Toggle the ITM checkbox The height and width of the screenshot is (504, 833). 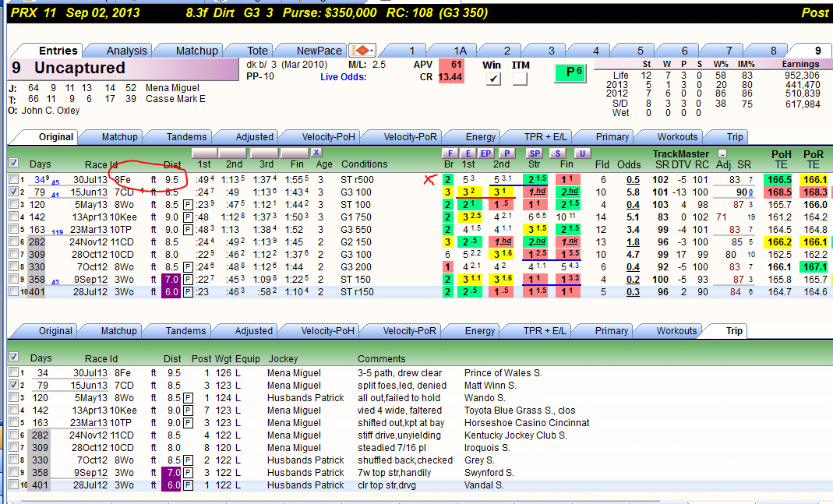click(x=520, y=79)
